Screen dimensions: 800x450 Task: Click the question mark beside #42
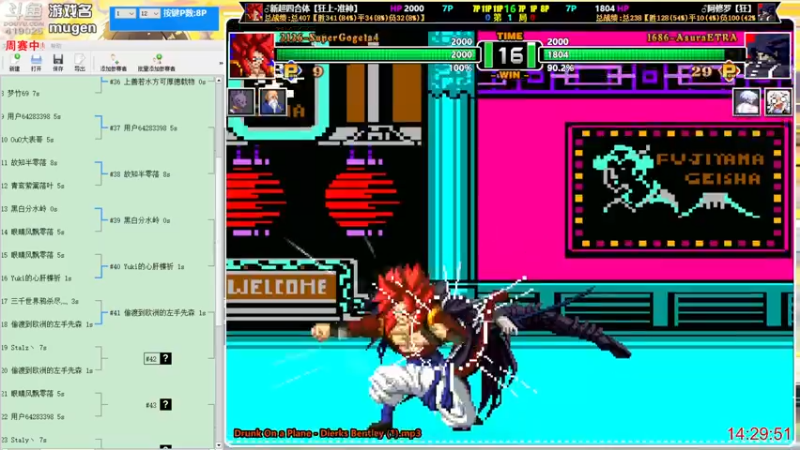pos(166,359)
